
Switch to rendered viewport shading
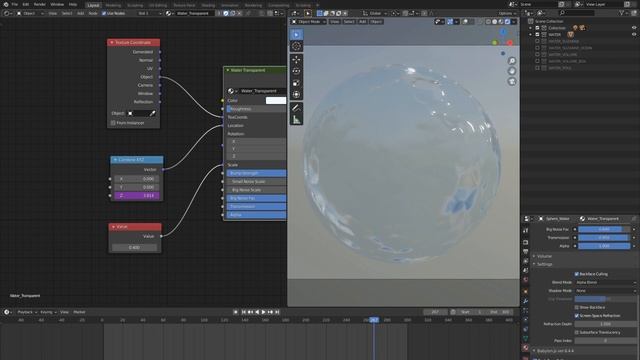[507, 22]
